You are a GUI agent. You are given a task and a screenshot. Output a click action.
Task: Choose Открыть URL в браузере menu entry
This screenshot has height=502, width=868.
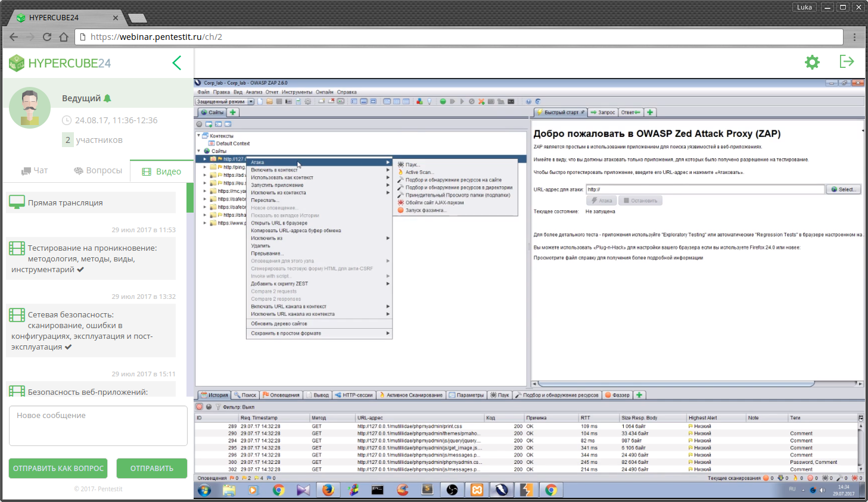coord(319,223)
